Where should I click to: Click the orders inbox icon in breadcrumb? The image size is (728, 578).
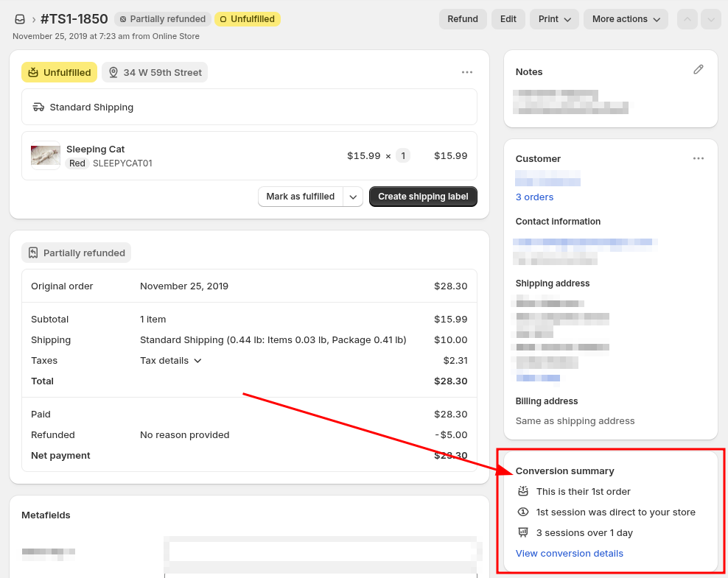point(20,19)
